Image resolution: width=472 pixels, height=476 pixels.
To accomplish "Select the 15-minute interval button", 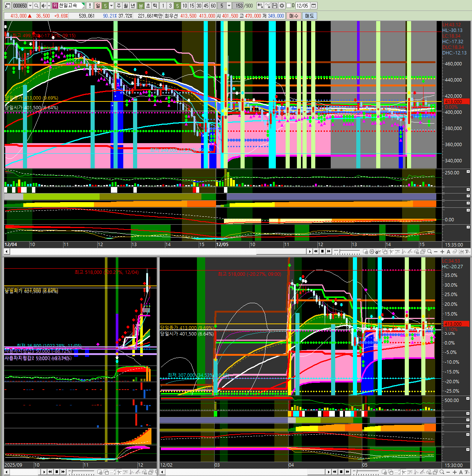I will click(192, 6).
